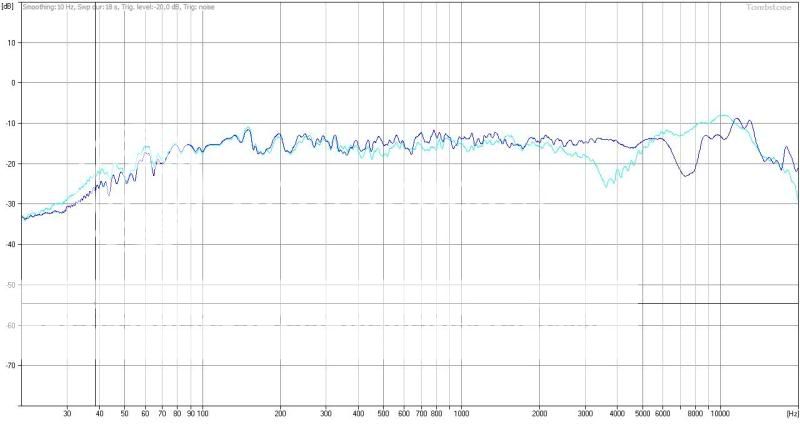
Task: Click the -30 dB level axis label
Action: pos(10,204)
